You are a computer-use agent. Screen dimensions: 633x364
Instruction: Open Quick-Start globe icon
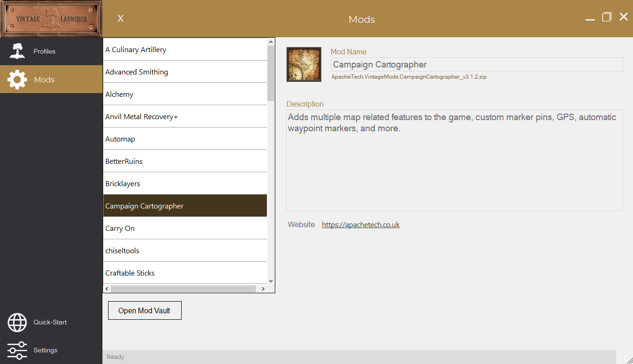[x=17, y=322]
